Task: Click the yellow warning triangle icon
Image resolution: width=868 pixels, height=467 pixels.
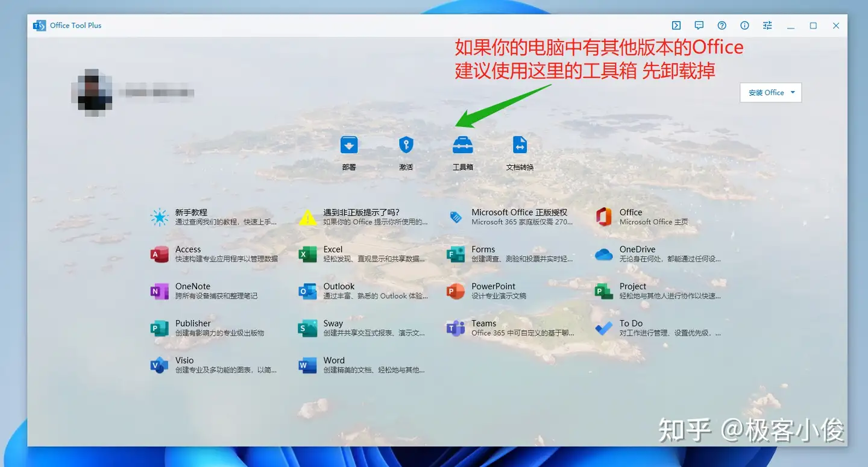Action: point(307,217)
